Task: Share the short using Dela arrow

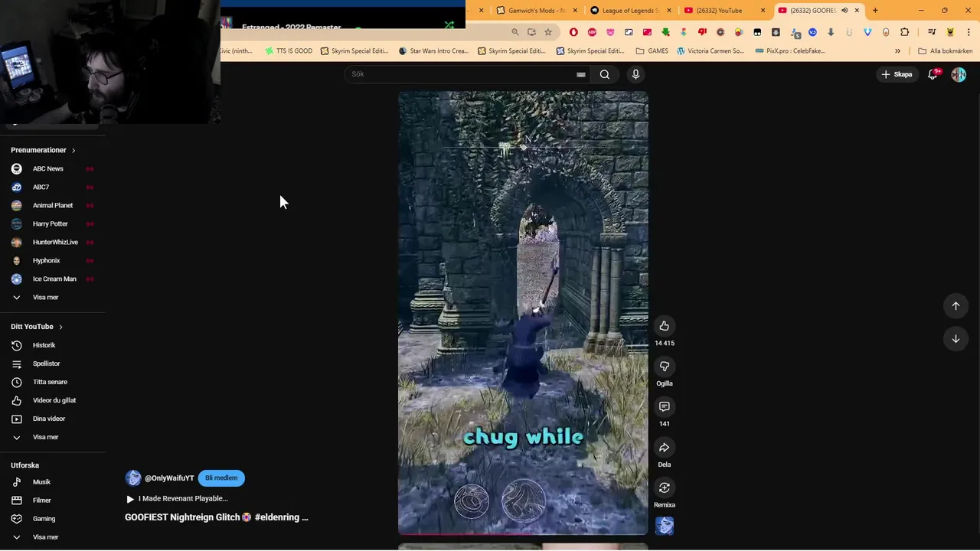Action: [x=665, y=448]
